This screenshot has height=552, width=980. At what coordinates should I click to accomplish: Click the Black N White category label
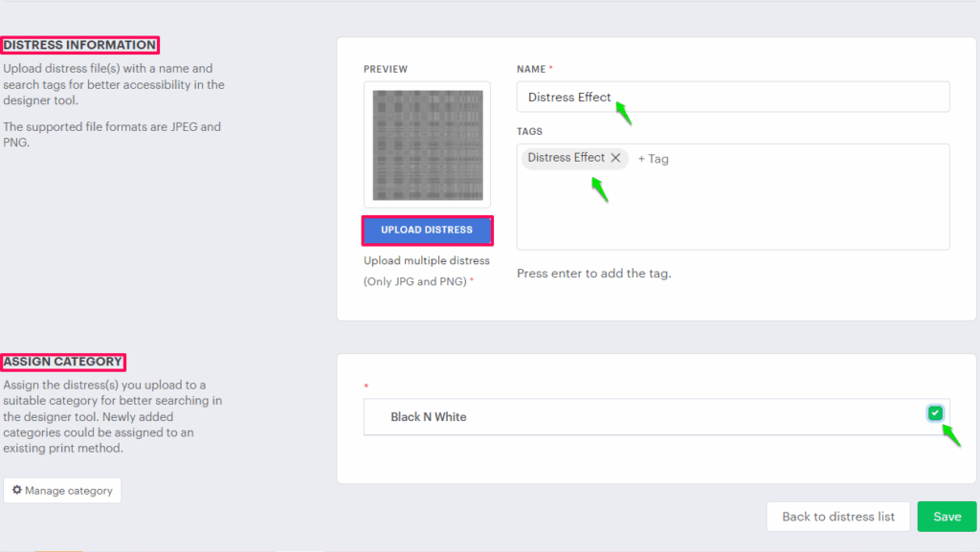tap(429, 417)
